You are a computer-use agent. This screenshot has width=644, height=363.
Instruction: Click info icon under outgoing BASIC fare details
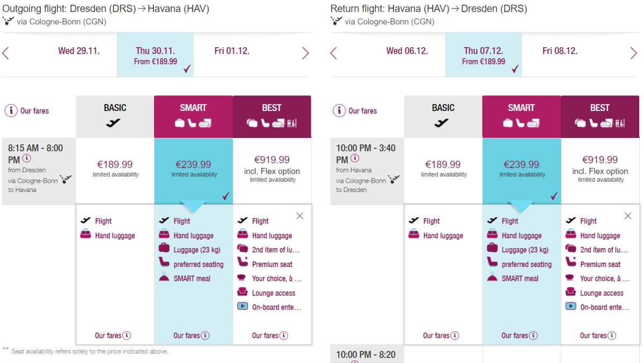pos(127,336)
